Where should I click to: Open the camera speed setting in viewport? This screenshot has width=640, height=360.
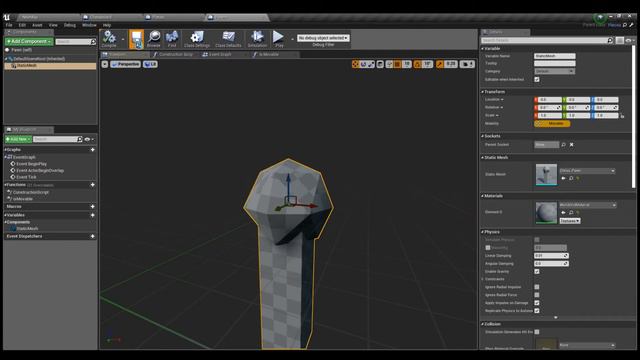(x=467, y=64)
